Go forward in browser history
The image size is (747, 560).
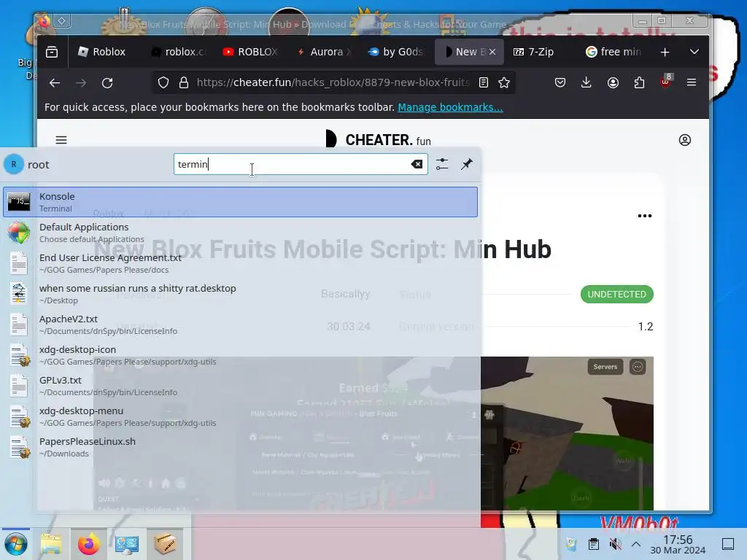click(x=81, y=83)
